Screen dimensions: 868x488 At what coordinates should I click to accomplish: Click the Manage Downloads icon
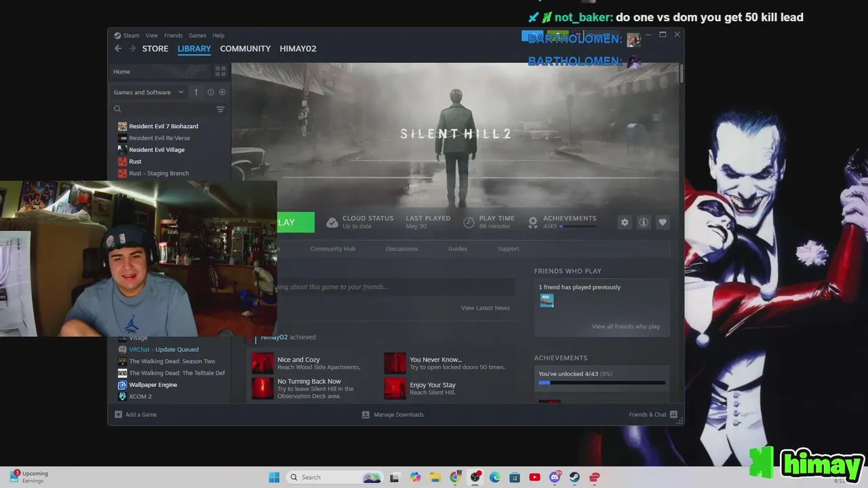[x=366, y=414]
